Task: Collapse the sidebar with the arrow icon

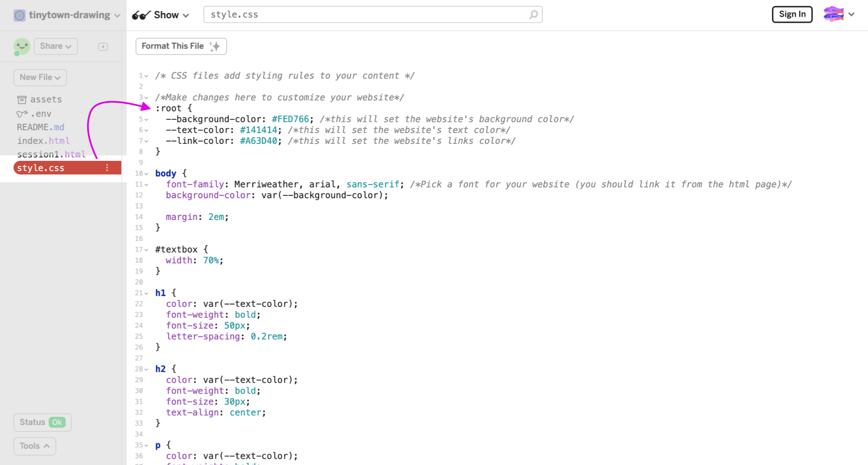Action: tap(103, 46)
